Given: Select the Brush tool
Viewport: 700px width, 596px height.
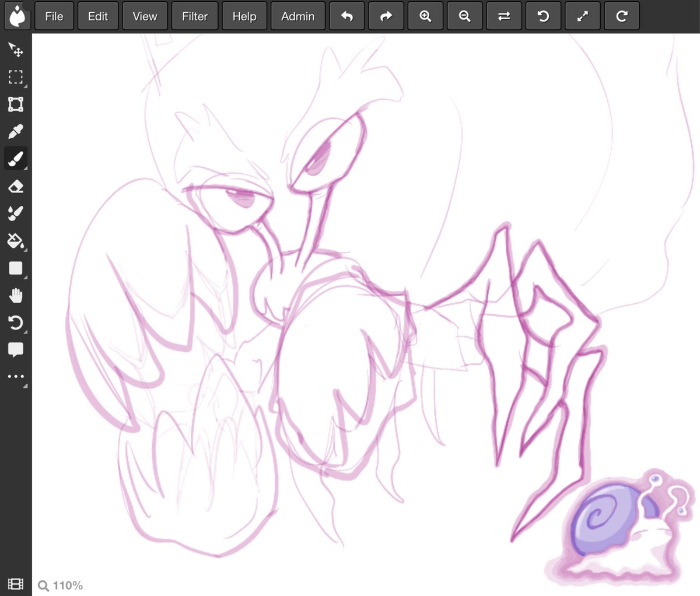Looking at the screenshot, I should pyautogui.click(x=16, y=159).
